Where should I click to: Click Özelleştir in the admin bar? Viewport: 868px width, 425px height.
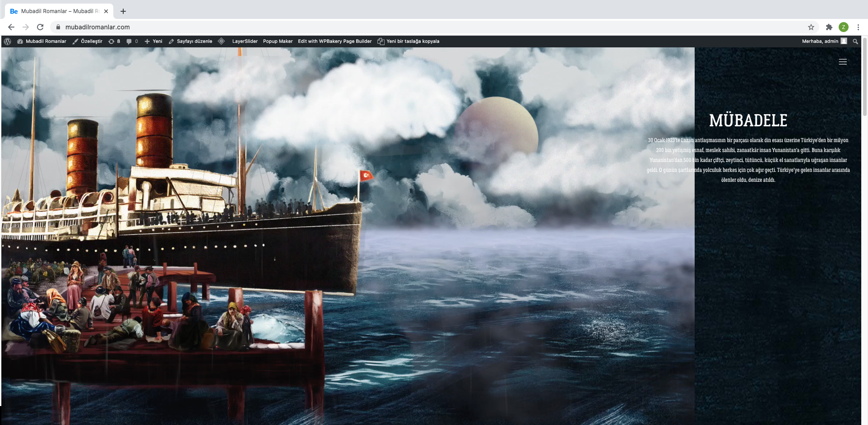(x=88, y=41)
